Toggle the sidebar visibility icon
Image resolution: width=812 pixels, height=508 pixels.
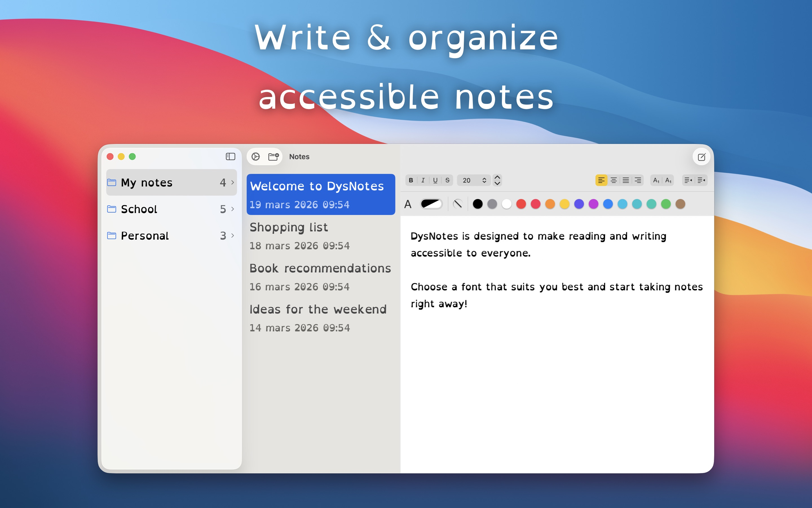[x=230, y=157]
